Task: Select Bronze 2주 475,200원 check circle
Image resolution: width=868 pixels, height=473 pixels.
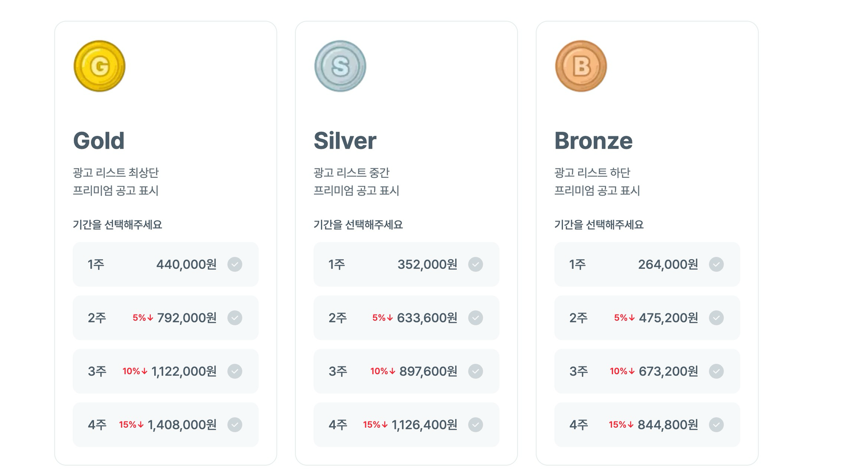Action: [x=716, y=318]
